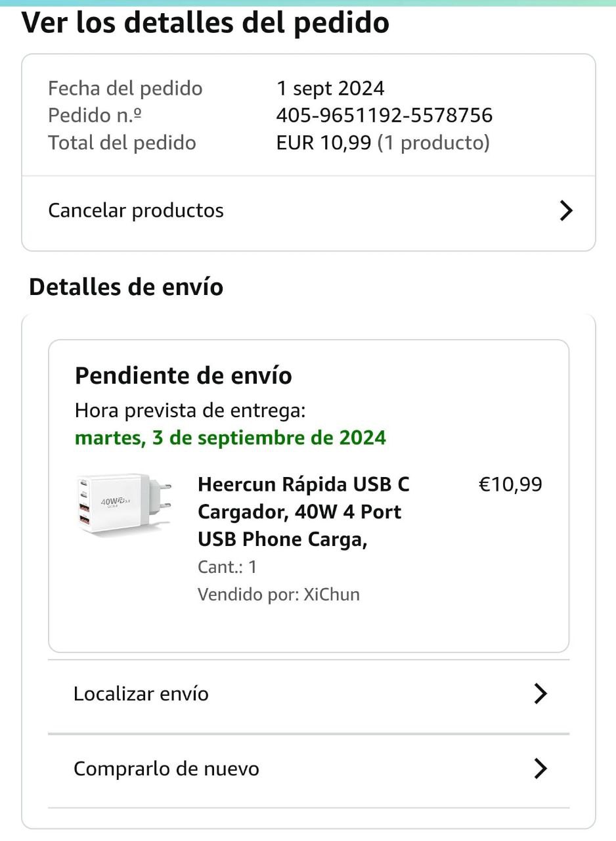Open the Localizar envío row

click(309, 694)
